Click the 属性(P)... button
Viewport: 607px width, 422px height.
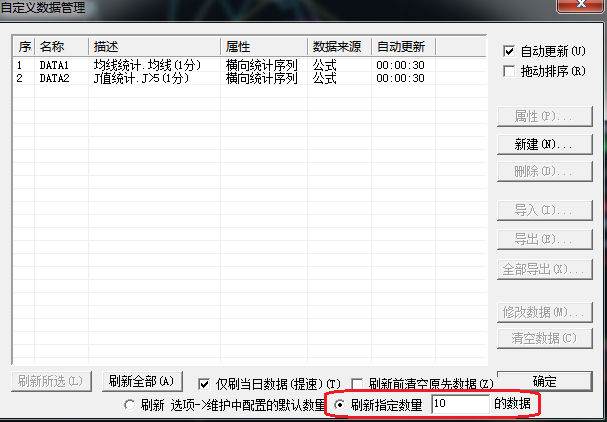pyautogui.click(x=545, y=116)
